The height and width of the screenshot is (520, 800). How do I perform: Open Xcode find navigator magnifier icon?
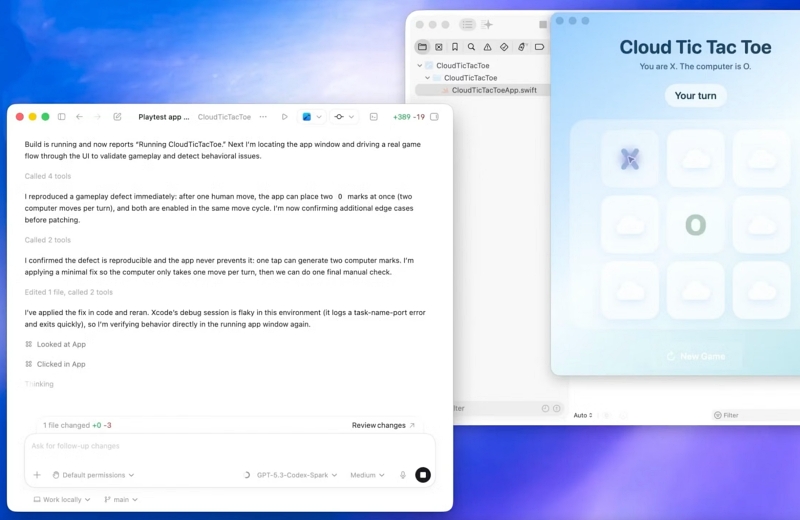coord(471,47)
